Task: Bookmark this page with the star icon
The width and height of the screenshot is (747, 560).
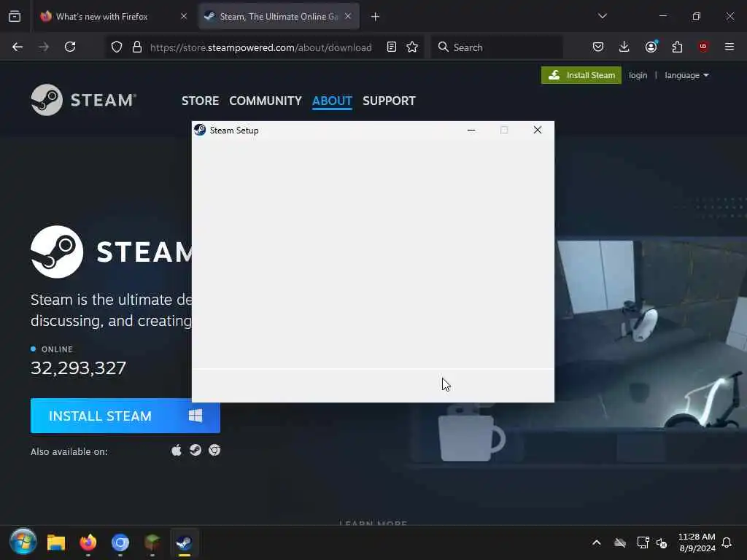Action: point(412,47)
